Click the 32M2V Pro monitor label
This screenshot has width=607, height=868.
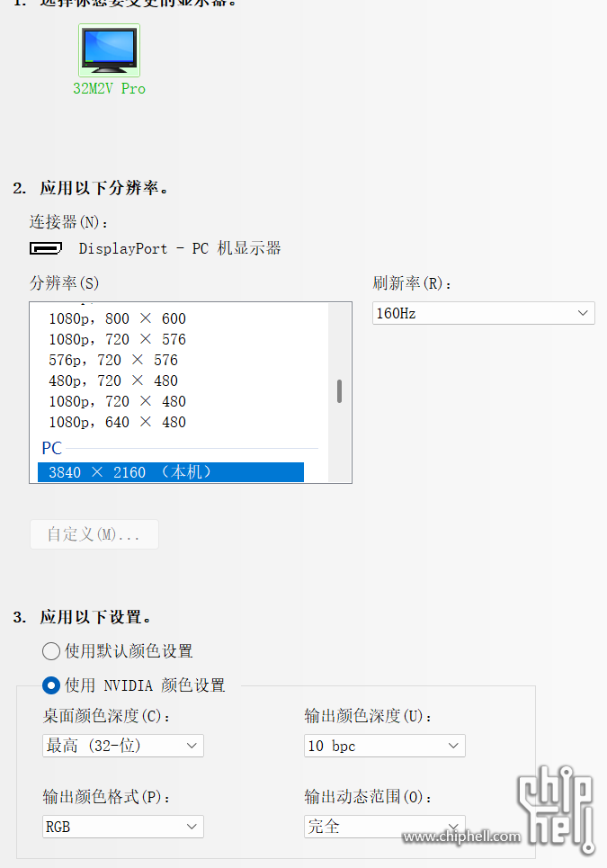[x=109, y=89]
